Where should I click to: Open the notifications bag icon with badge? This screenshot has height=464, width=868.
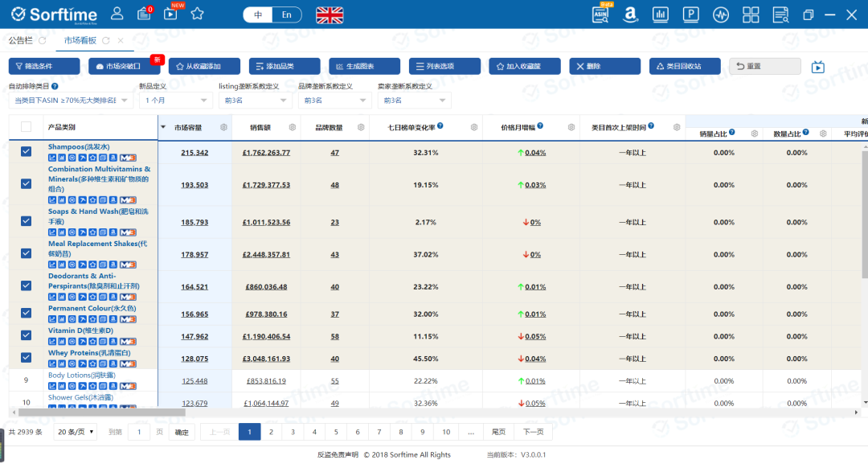tap(145, 14)
